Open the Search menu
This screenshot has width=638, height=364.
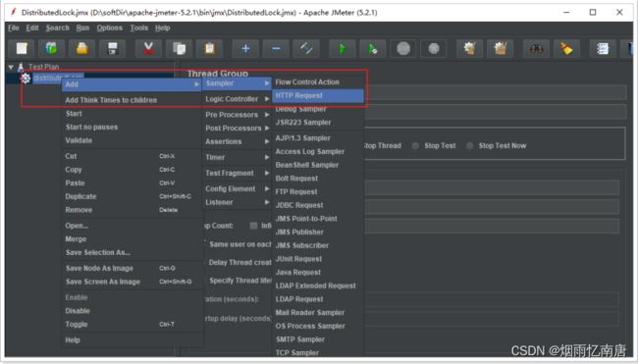click(x=57, y=27)
